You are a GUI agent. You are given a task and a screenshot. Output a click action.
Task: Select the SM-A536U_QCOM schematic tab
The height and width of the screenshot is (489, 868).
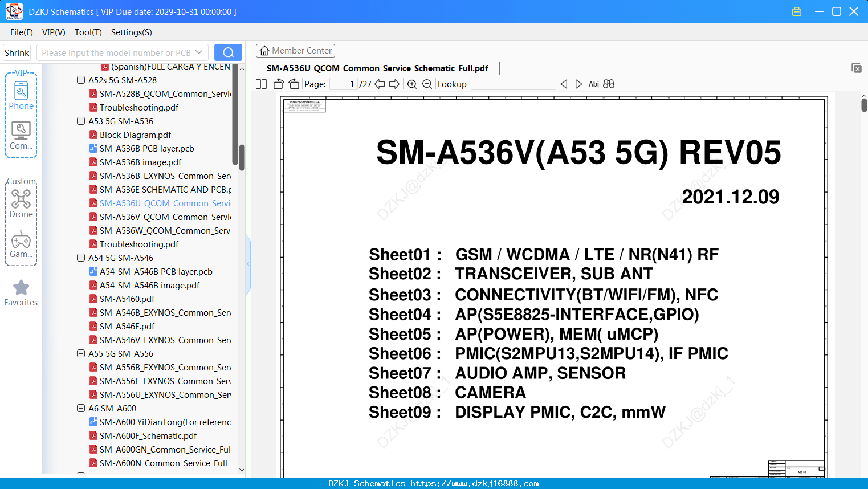[377, 68]
